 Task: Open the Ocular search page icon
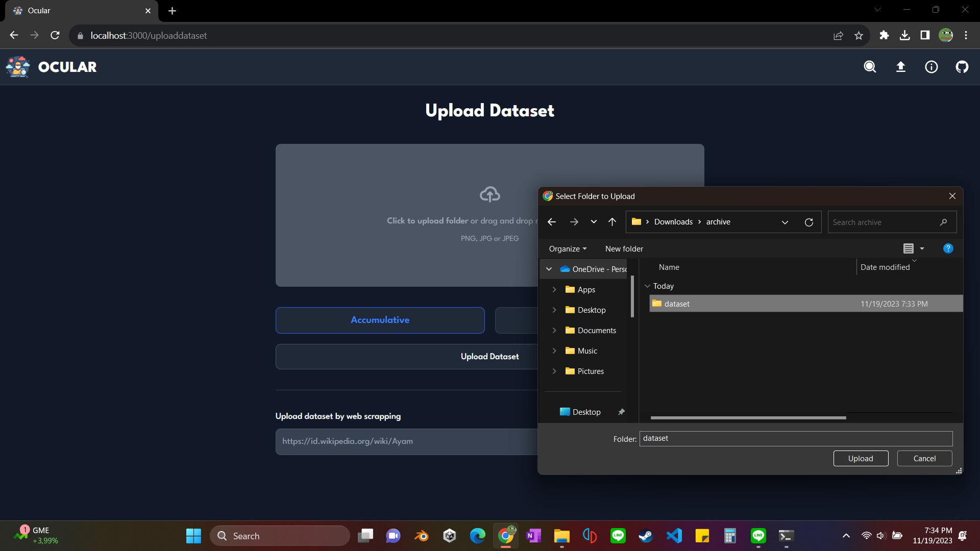click(x=870, y=67)
